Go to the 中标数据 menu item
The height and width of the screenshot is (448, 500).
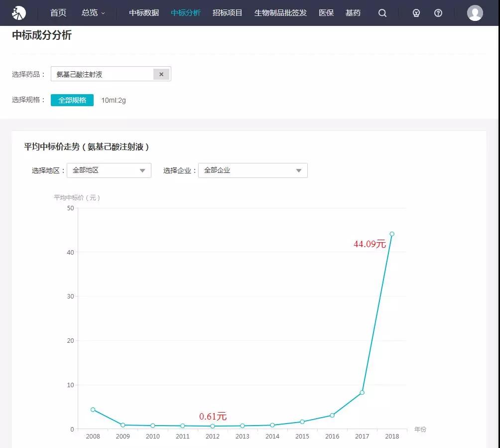click(144, 13)
